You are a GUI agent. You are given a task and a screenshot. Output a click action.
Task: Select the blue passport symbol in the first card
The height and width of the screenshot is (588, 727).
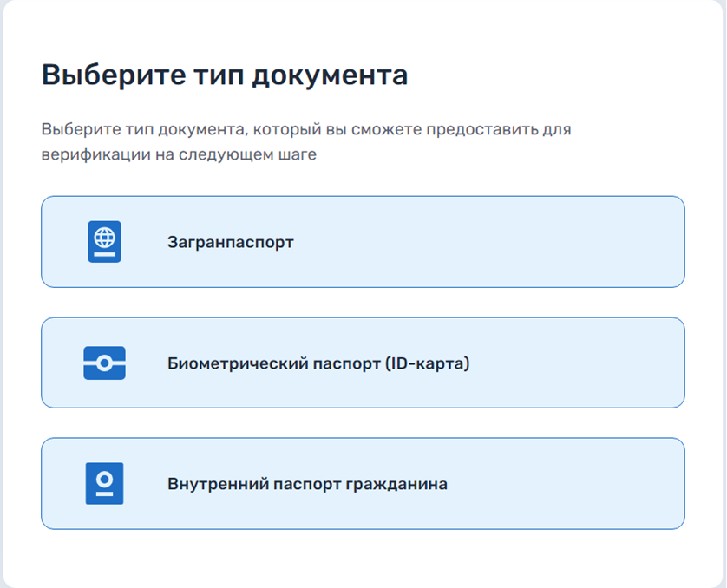[x=103, y=241]
